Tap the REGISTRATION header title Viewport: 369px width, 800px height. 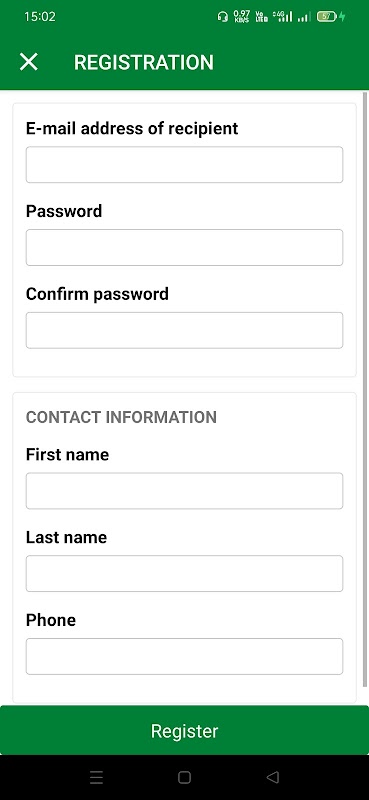tap(144, 62)
